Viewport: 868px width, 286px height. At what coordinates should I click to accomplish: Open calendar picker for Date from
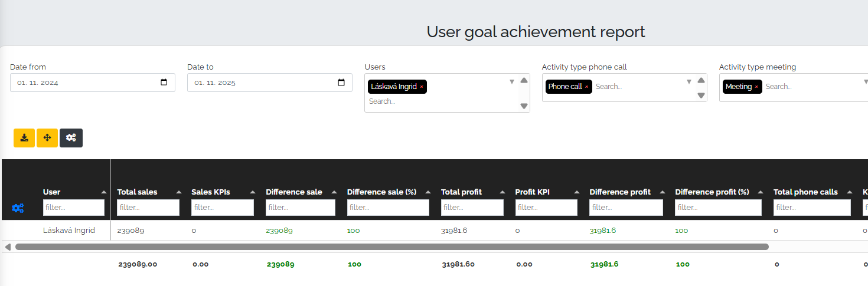(x=164, y=83)
